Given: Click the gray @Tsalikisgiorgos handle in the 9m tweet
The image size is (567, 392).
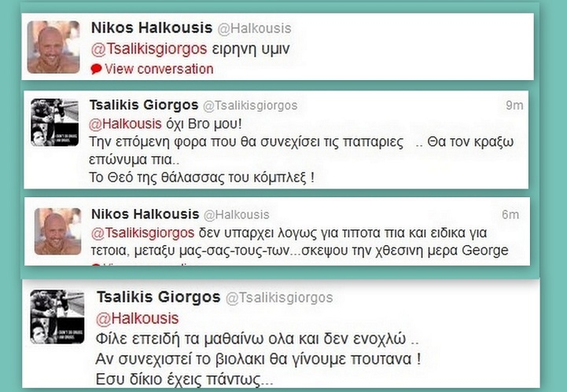Looking at the screenshot, I should [x=250, y=105].
